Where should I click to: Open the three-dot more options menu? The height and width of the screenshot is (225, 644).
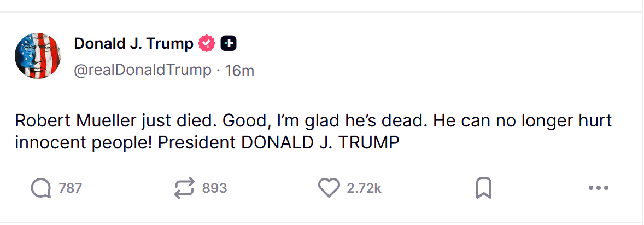click(598, 188)
